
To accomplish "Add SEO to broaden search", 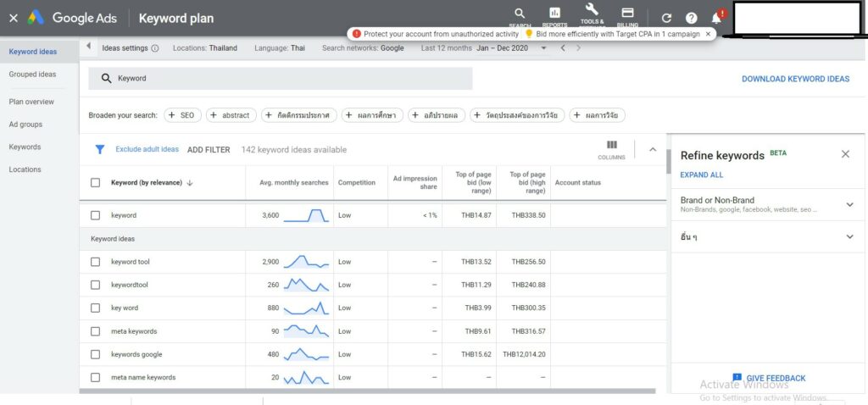I will point(181,115).
